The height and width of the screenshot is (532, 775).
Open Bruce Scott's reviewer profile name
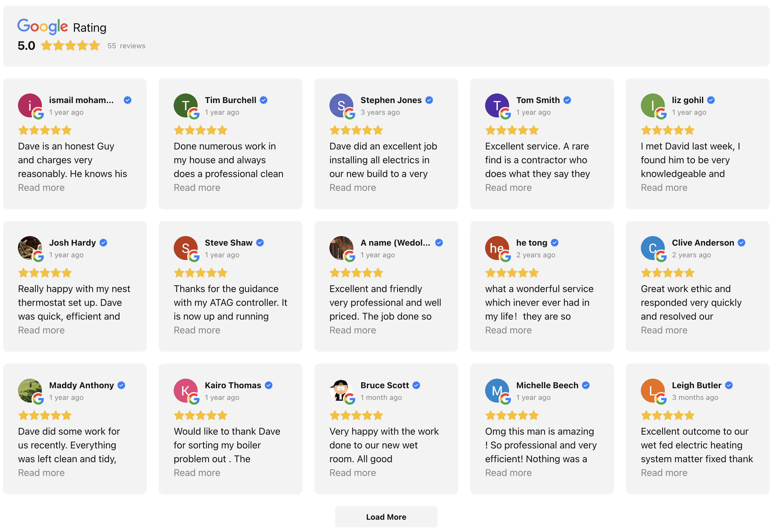(x=385, y=385)
